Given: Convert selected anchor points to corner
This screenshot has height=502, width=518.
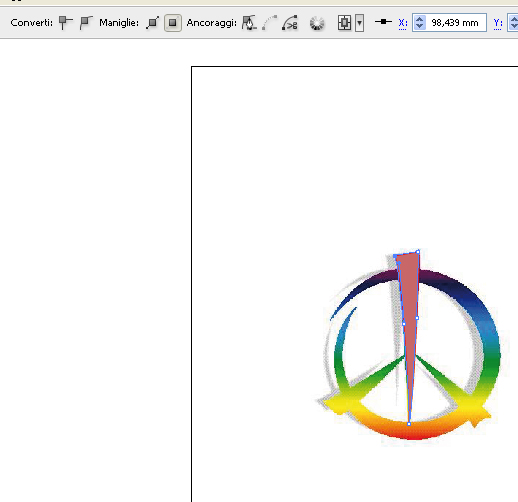Looking at the screenshot, I should [x=65, y=23].
